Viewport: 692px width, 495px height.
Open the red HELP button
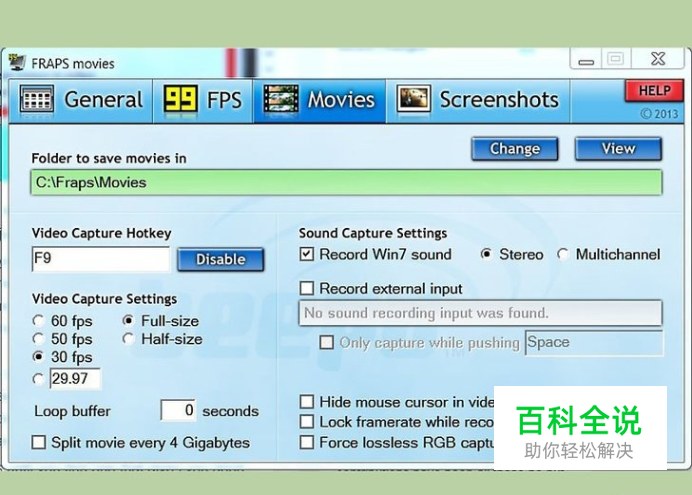click(x=654, y=91)
